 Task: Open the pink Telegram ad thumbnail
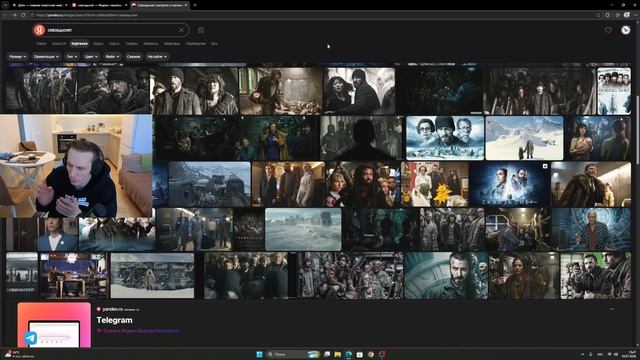point(54,325)
